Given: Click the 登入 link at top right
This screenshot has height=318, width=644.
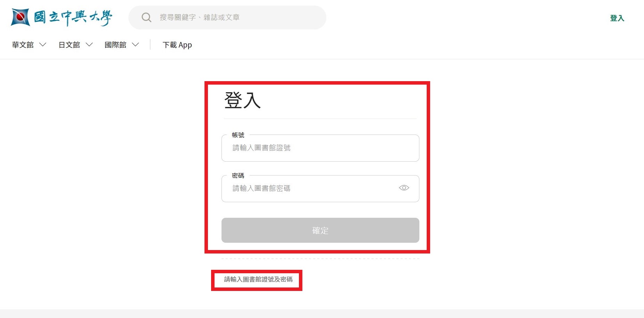Looking at the screenshot, I should coord(617,18).
